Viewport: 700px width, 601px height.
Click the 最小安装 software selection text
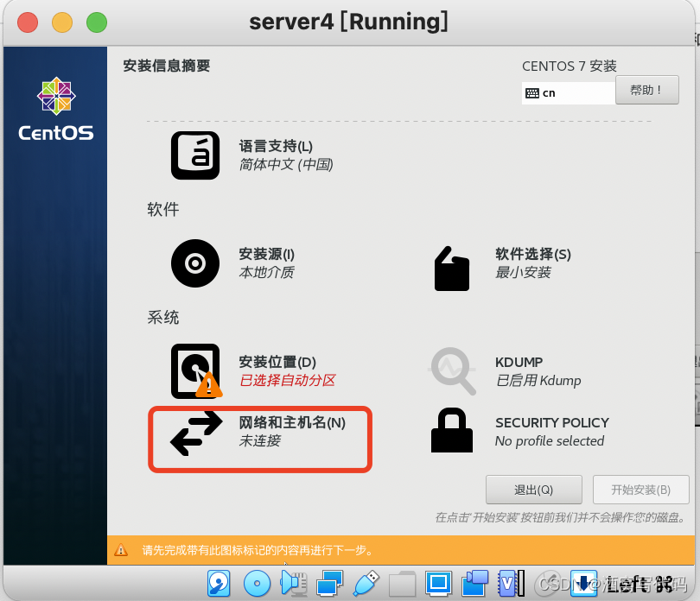(x=523, y=273)
